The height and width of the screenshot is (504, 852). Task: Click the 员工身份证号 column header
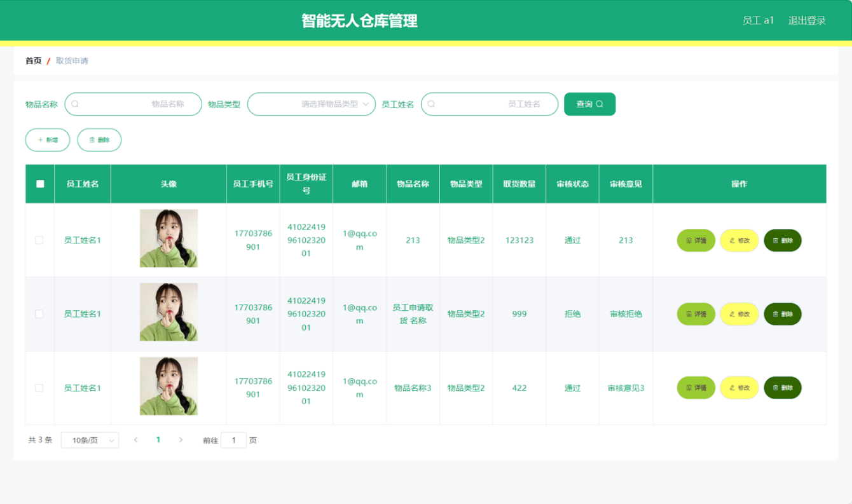(x=306, y=184)
